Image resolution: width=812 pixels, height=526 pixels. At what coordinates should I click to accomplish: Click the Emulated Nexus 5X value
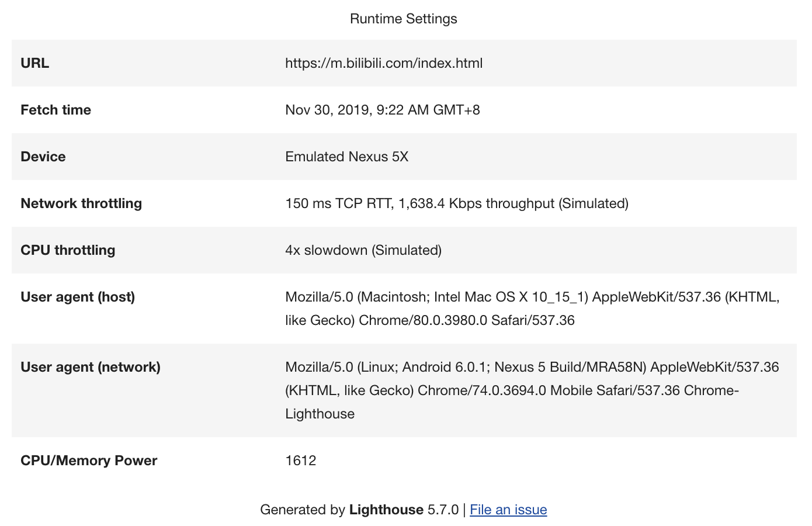(346, 157)
